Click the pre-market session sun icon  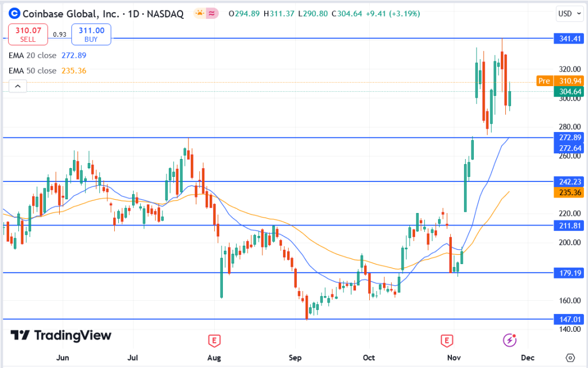click(x=199, y=13)
